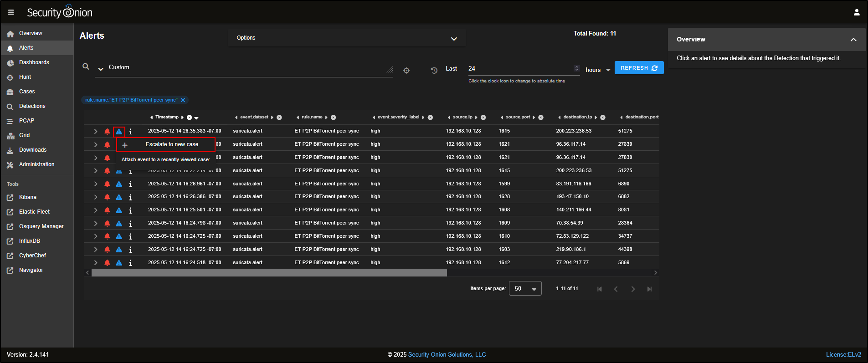Image resolution: width=868 pixels, height=363 pixels.
Task: Click the blue escalate triangle on first alert
Action: click(x=119, y=132)
